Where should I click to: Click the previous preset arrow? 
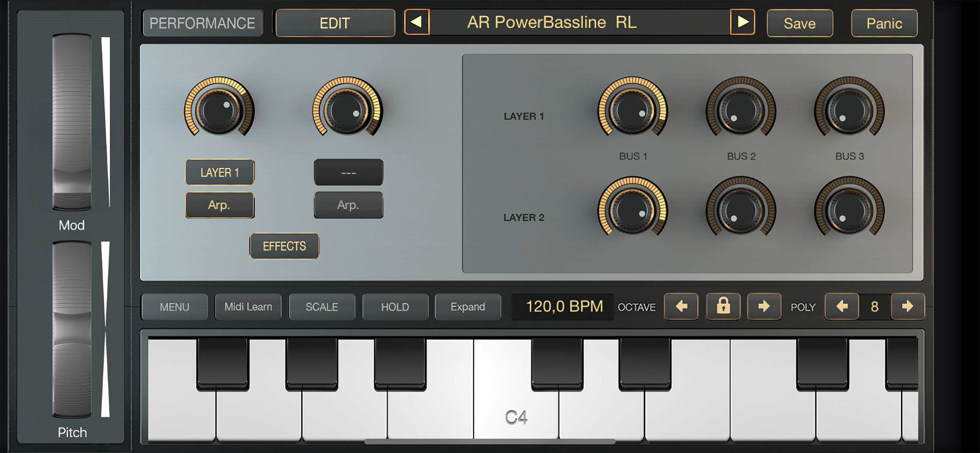click(x=417, y=22)
